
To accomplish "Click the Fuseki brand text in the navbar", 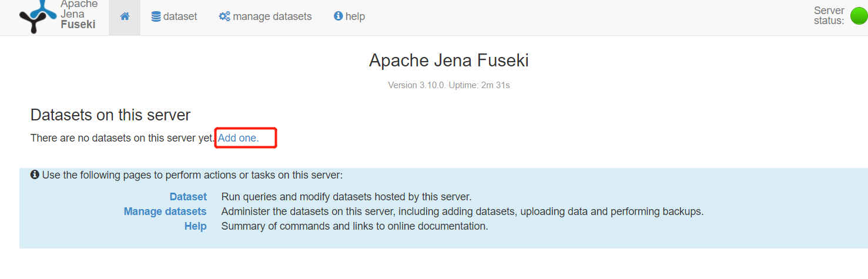I will (x=78, y=25).
